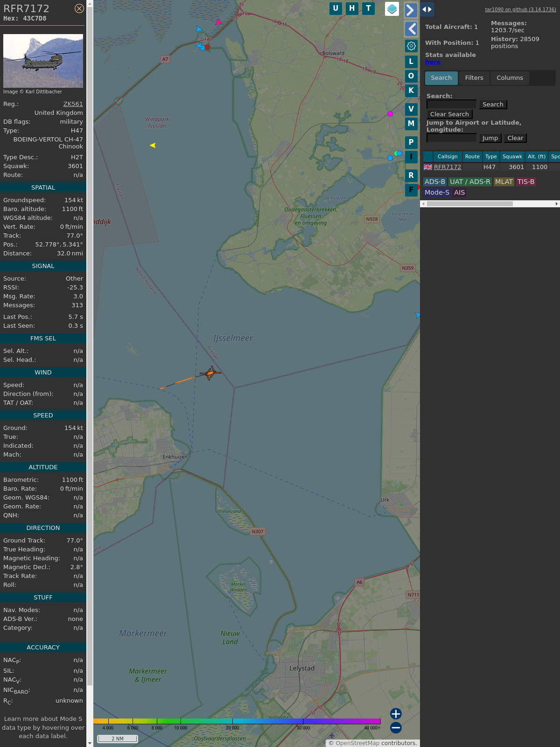Zoom in the map with plus button
The width and height of the screenshot is (560, 747).
(396, 713)
